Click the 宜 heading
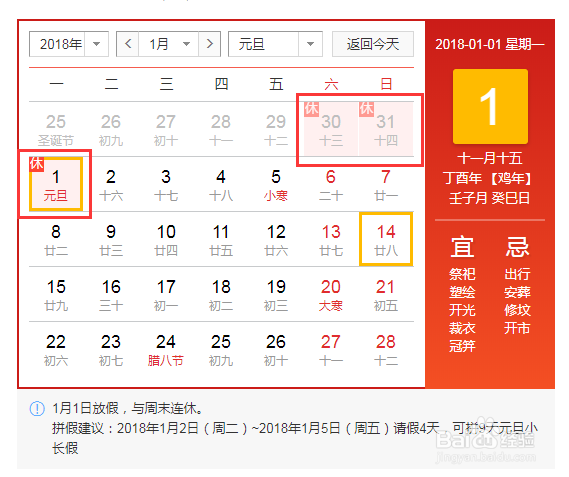This screenshot has height=477, width=569. point(462,246)
